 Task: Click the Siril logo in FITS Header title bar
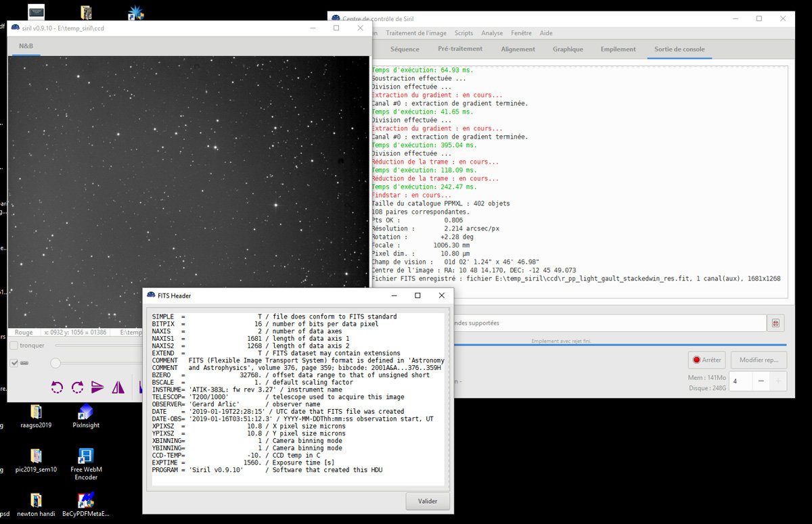(x=151, y=295)
